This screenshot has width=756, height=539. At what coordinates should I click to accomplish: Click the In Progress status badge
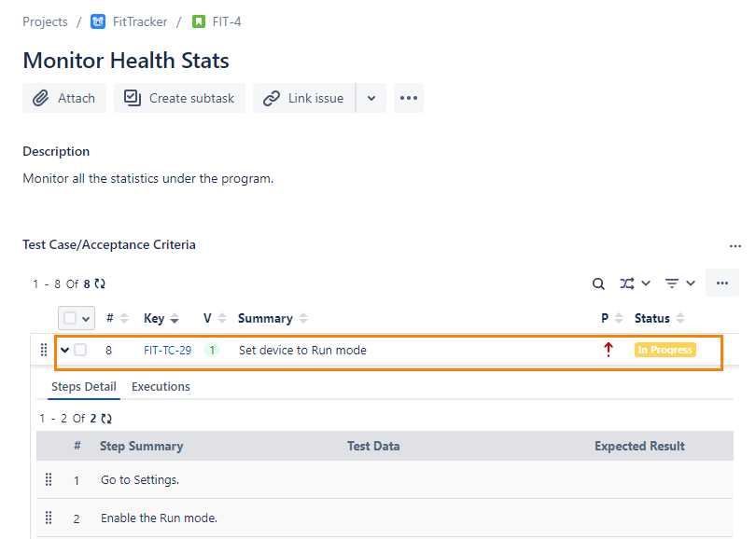(665, 349)
